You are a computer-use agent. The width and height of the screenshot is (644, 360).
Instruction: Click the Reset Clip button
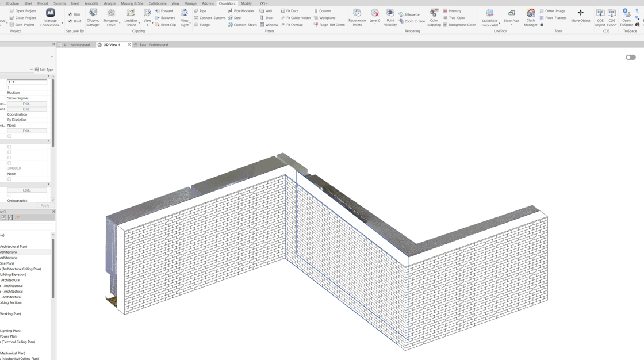coord(166,25)
